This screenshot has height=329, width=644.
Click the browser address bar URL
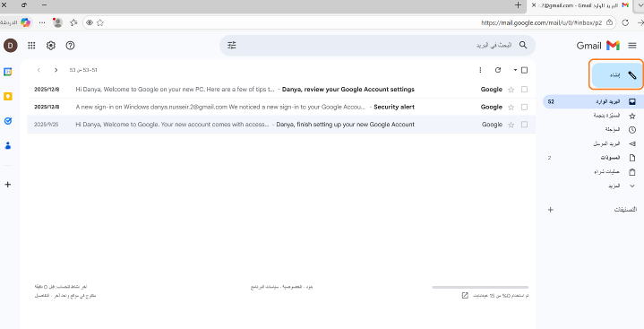tap(541, 23)
